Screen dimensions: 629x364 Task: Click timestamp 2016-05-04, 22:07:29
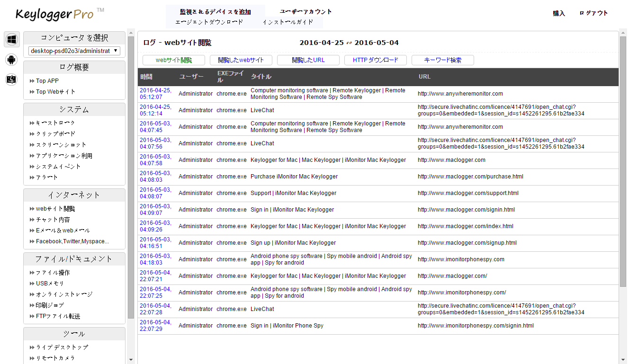[156, 326]
